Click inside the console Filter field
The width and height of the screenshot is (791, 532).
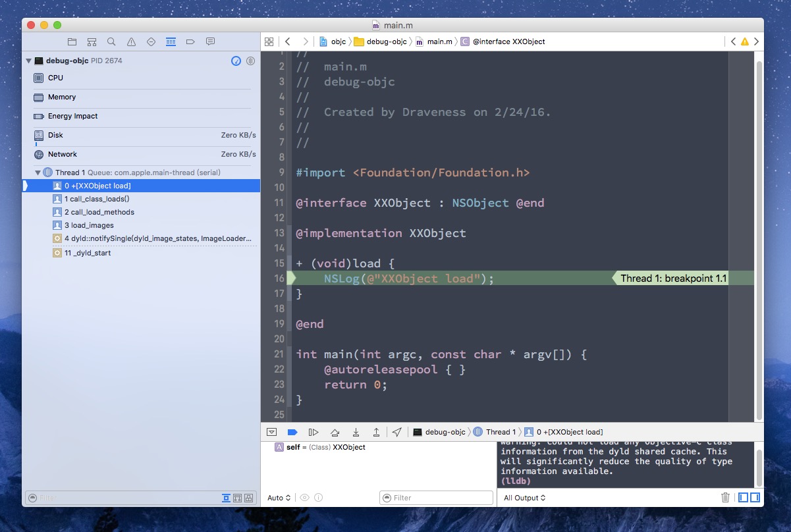pos(435,498)
